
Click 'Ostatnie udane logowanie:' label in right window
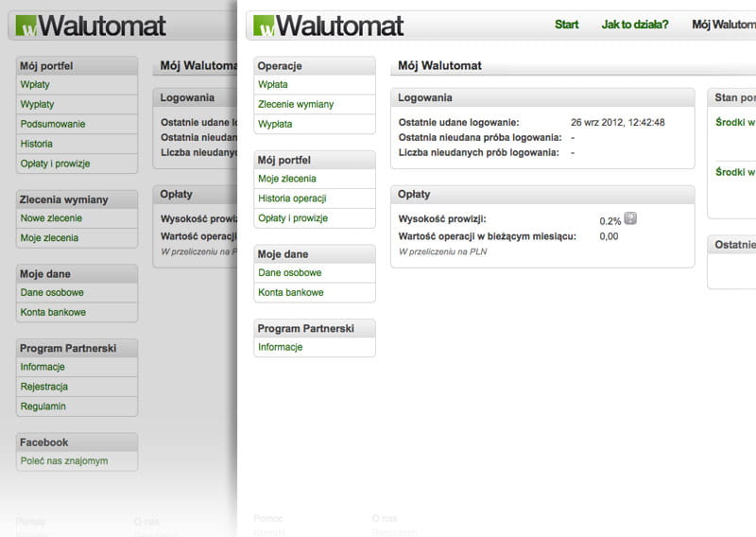[458, 123]
